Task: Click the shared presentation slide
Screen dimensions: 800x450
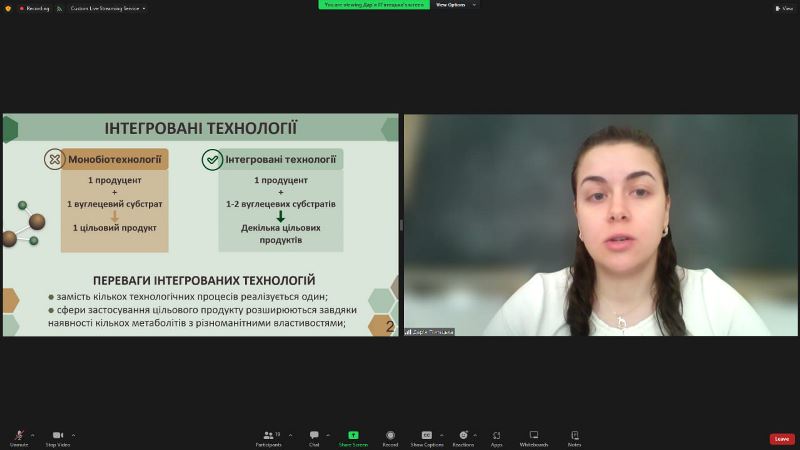Action: click(201, 224)
